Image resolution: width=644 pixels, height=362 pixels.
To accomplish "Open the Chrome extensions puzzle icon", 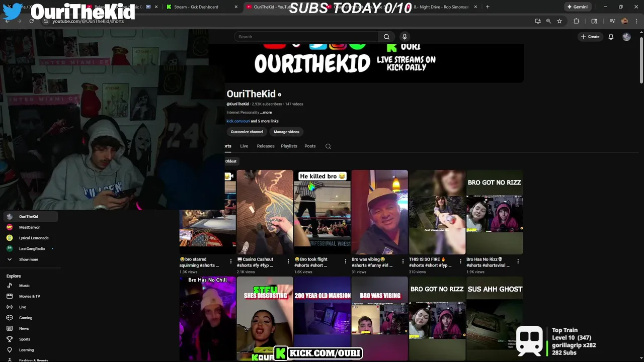I will 577,21.
